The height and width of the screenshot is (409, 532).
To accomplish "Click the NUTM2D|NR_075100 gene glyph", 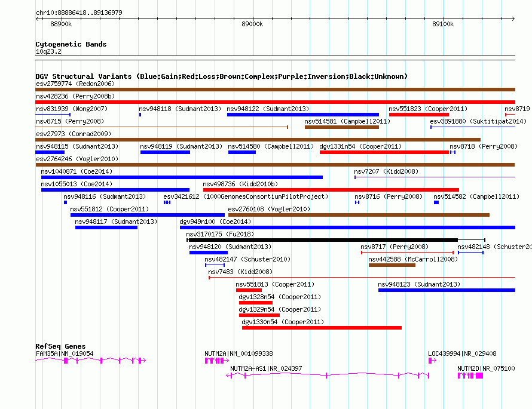I will click(x=470, y=376).
